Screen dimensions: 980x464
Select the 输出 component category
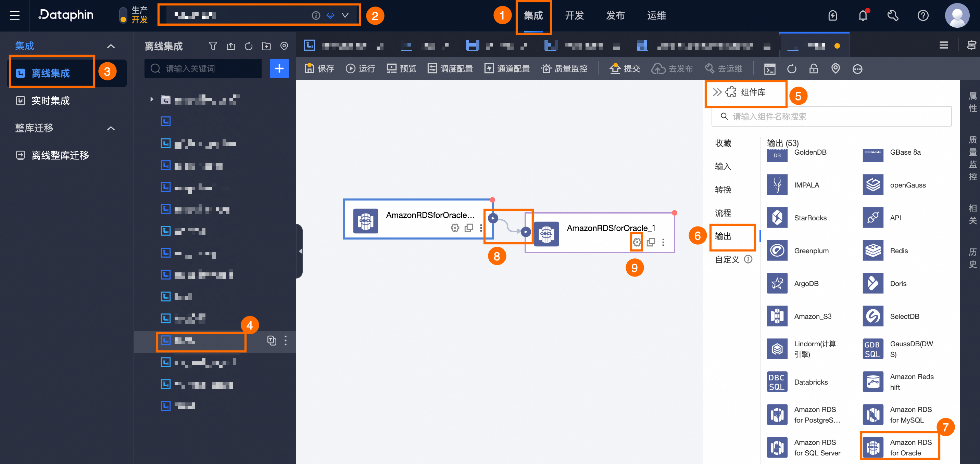coord(723,236)
